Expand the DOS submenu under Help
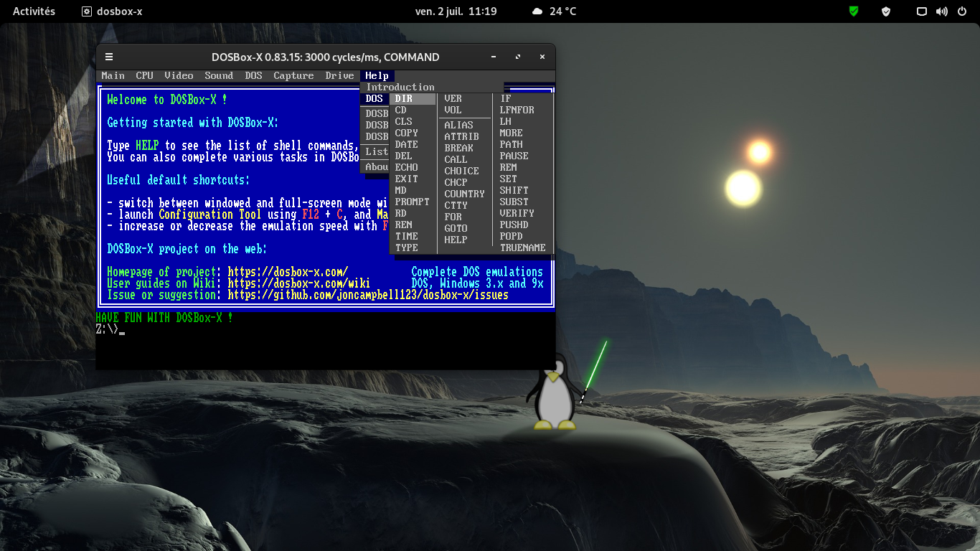The width and height of the screenshot is (980, 551). pyautogui.click(x=374, y=98)
